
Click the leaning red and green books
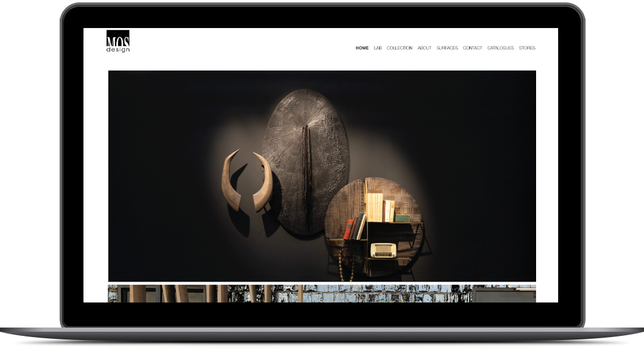(354, 227)
